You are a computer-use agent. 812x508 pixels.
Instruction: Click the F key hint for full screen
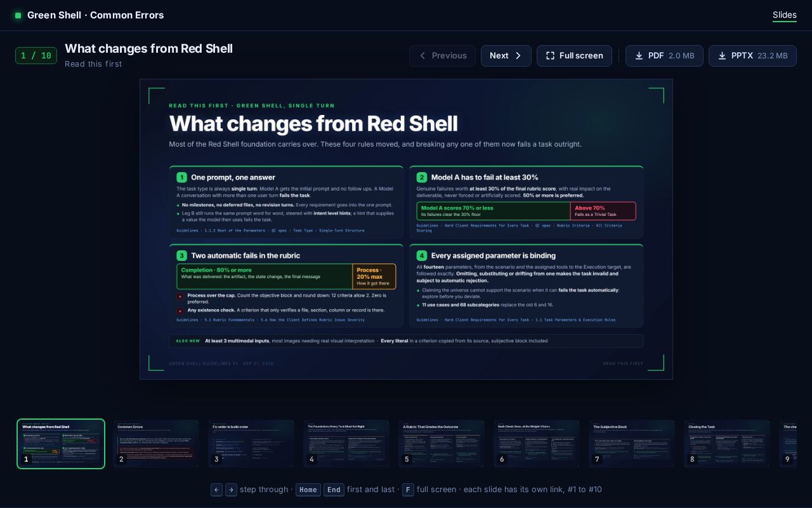pyautogui.click(x=408, y=490)
